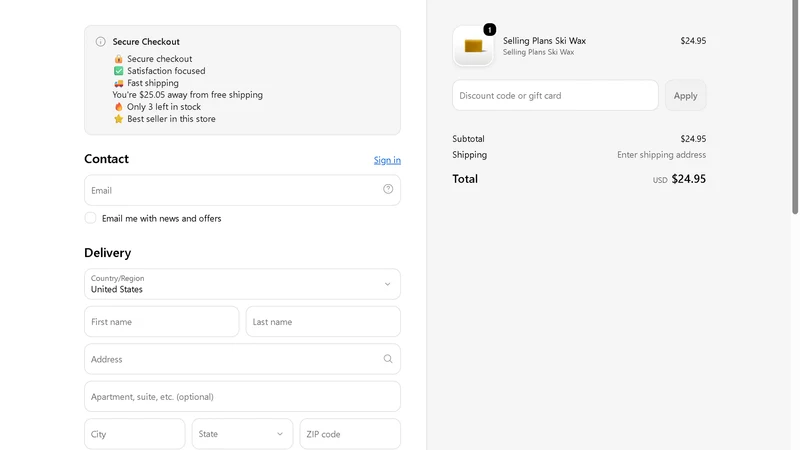The image size is (800, 450).
Task: Click the truck icon beside Fast shipping
Action: click(x=118, y=83)
